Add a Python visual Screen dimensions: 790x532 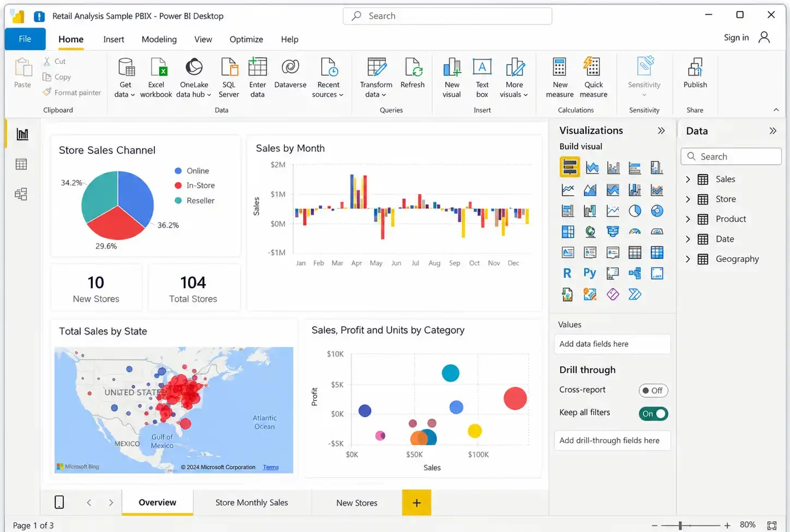pyautogui.click(x=590, y=273)
